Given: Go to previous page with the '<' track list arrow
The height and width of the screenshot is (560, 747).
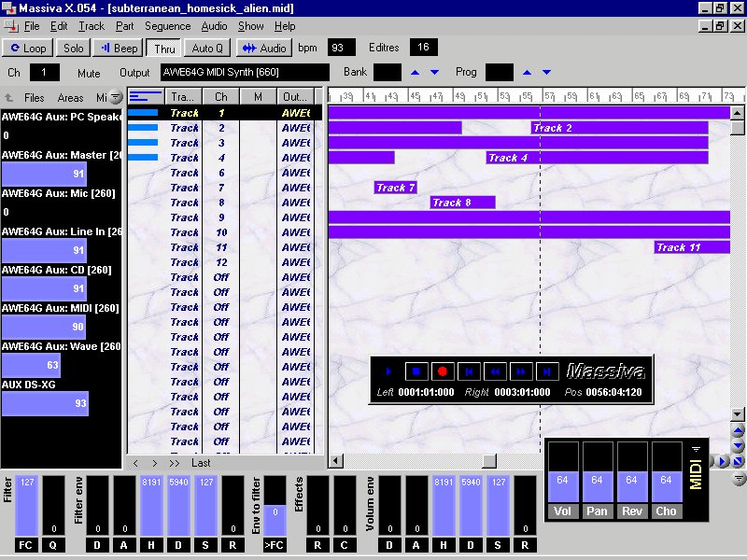Looking at the screenshot, I should click(x=135, y=463).
